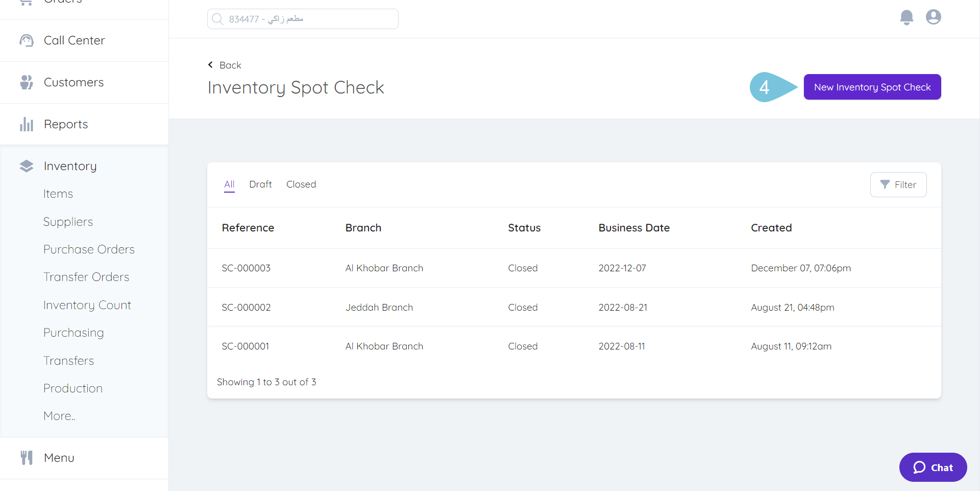This screenshot has width=980, height=491.
Task: Select the Customers sidebar icon
Action: click(x=27, y=82)
